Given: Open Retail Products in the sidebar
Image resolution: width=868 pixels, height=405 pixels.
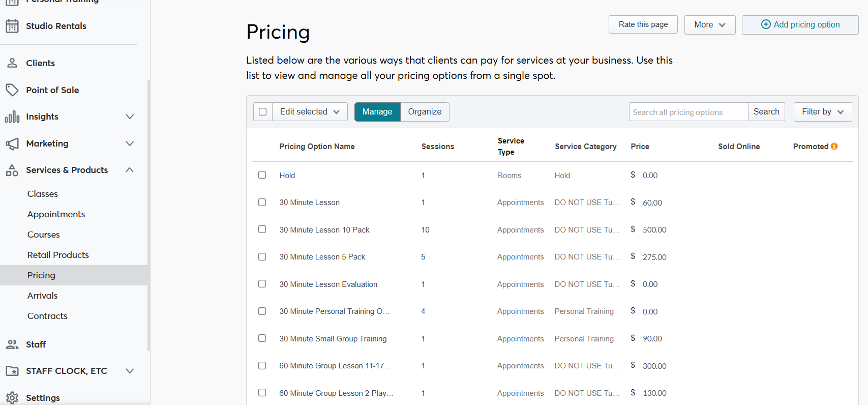Looking at the screenshot, I should pos(58,255).
